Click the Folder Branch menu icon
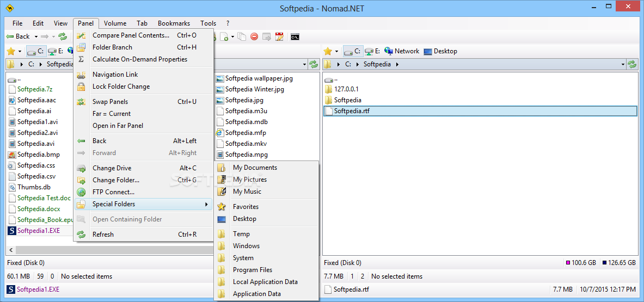 (x=81, y=47)
